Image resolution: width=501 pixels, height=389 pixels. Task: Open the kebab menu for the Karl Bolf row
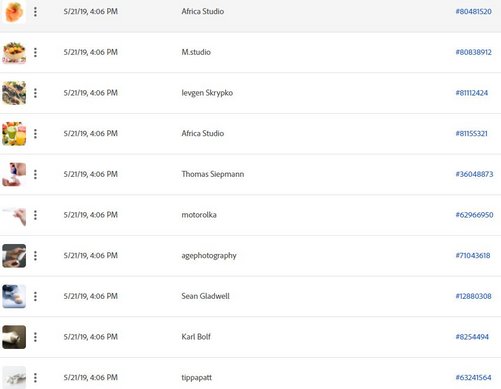pos(35,337)
